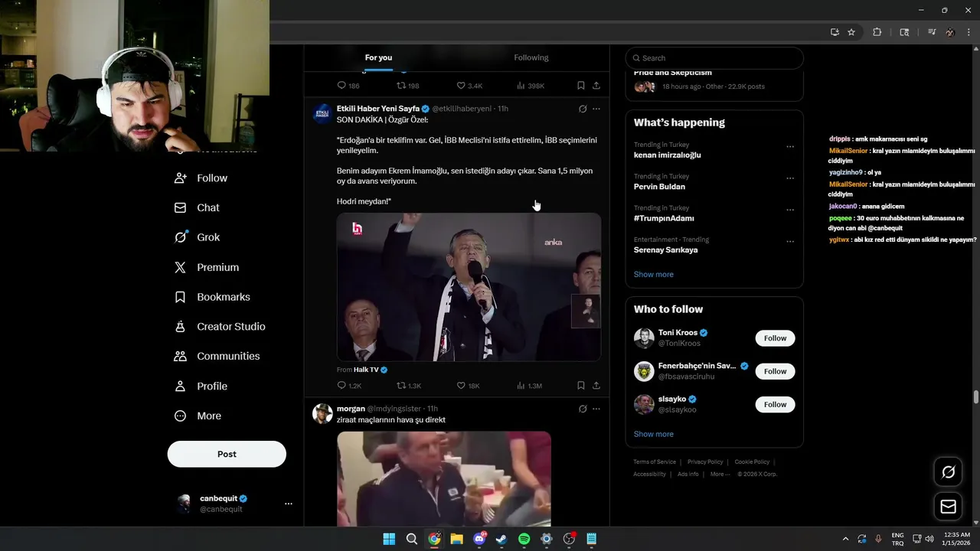Open options for Serenay Sarıkaya trend

790,242
